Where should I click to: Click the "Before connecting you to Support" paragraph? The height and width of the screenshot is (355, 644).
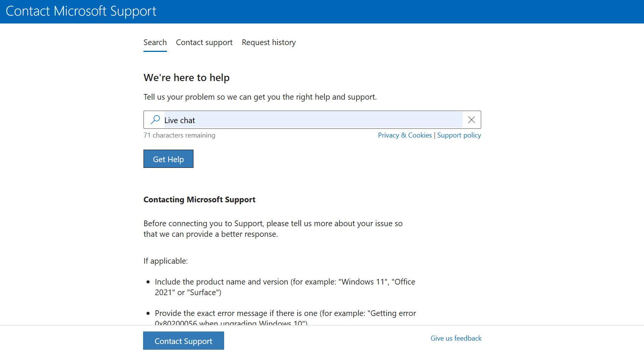[x=273, y=229]
